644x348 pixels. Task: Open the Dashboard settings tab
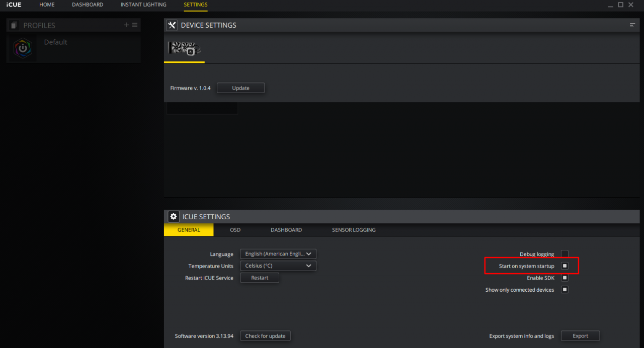point(286,230)
